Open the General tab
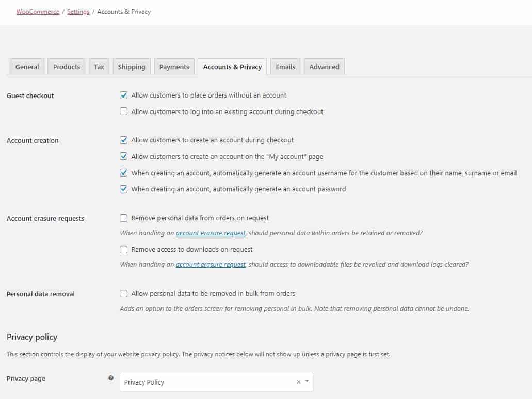The image size is (532, 399). pos(27,67)
